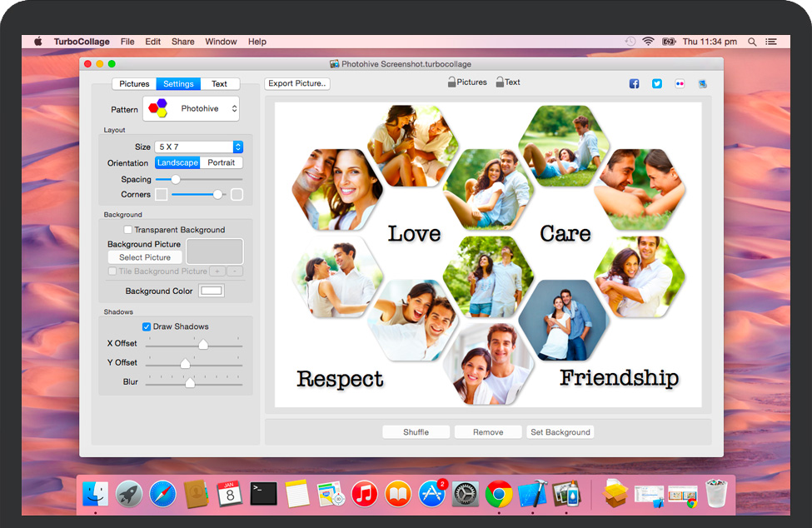Click the square corners icon

coord(161,195)
